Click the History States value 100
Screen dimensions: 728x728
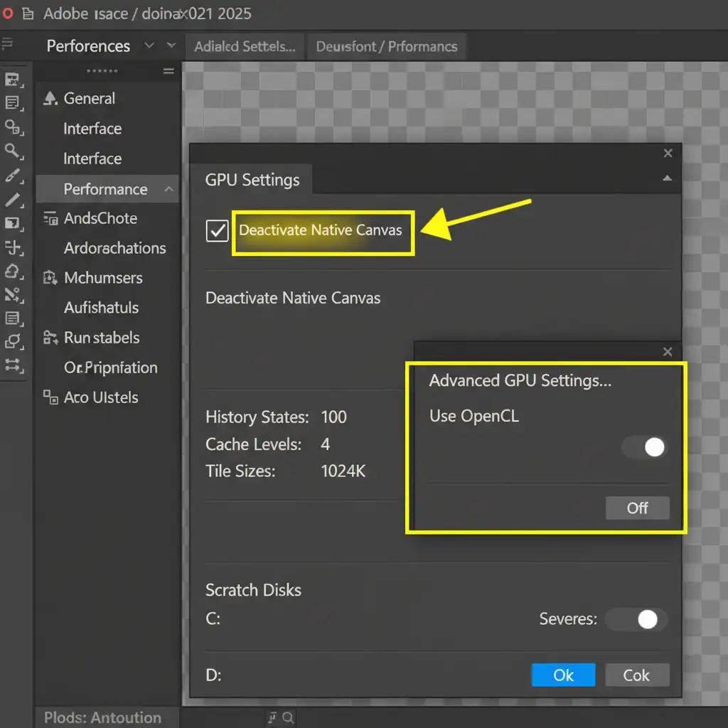333,417
